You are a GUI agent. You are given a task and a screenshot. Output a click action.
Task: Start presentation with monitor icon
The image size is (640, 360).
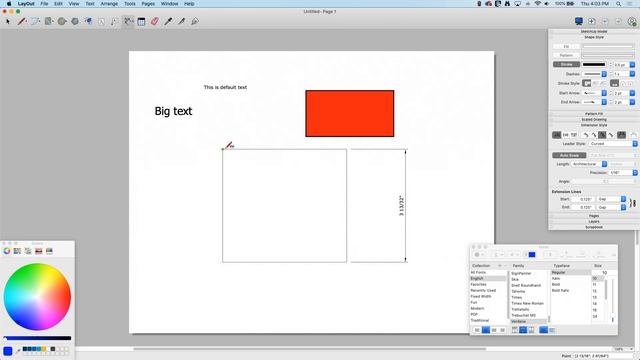pyautogui.click(x=578, y=21)
